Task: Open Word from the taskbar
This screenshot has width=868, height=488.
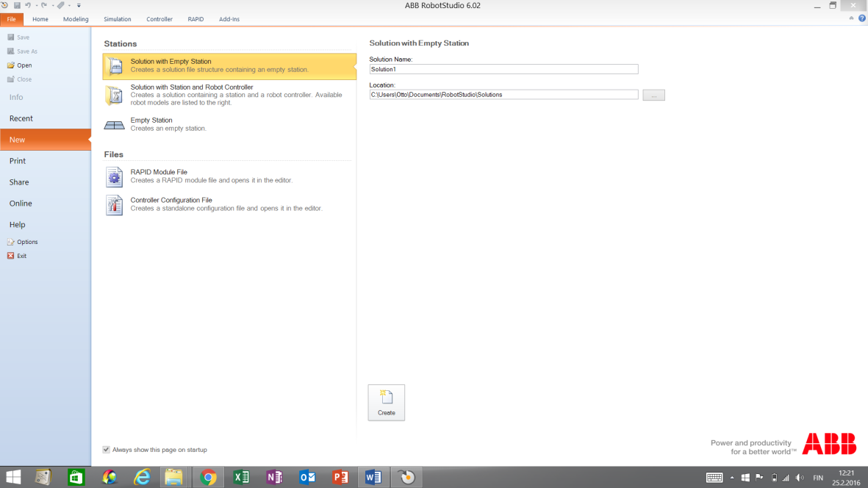Action: click(373, 477)
